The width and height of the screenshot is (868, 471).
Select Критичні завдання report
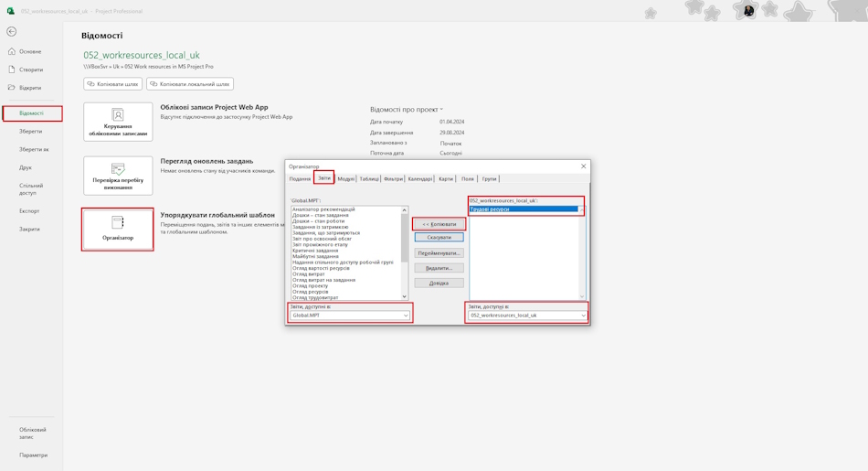tap(315, 251)
